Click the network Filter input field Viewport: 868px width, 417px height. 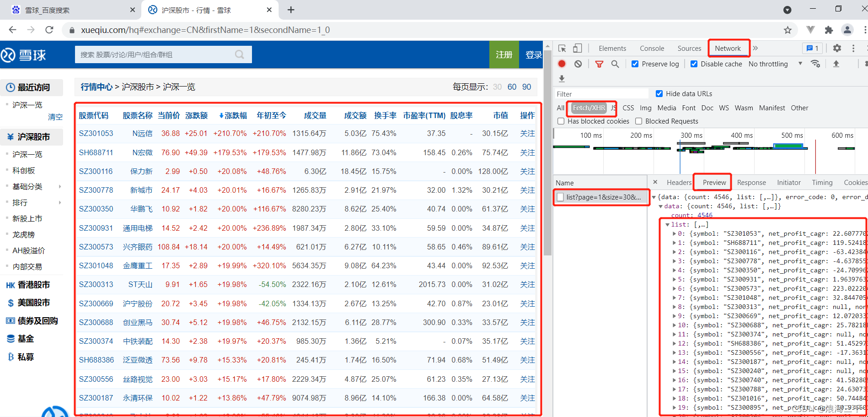[x=601, y=94]
